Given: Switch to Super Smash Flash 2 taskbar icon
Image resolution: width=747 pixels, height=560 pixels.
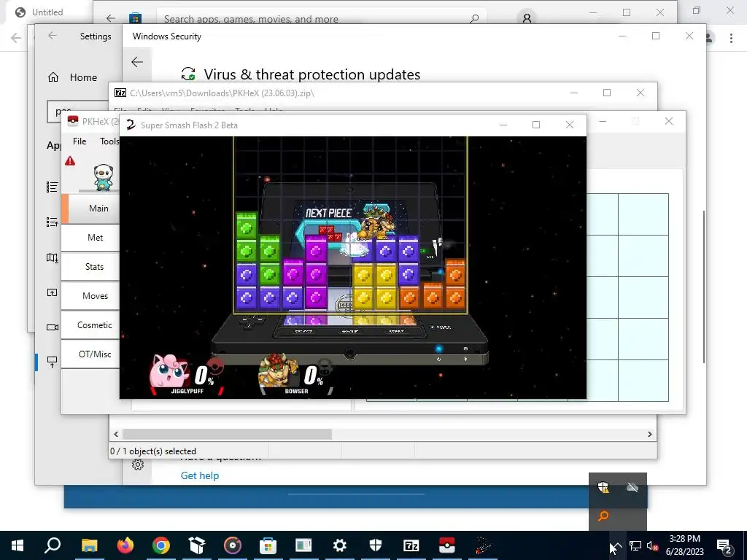Looking at the screenshot, I should coord(483,545).
